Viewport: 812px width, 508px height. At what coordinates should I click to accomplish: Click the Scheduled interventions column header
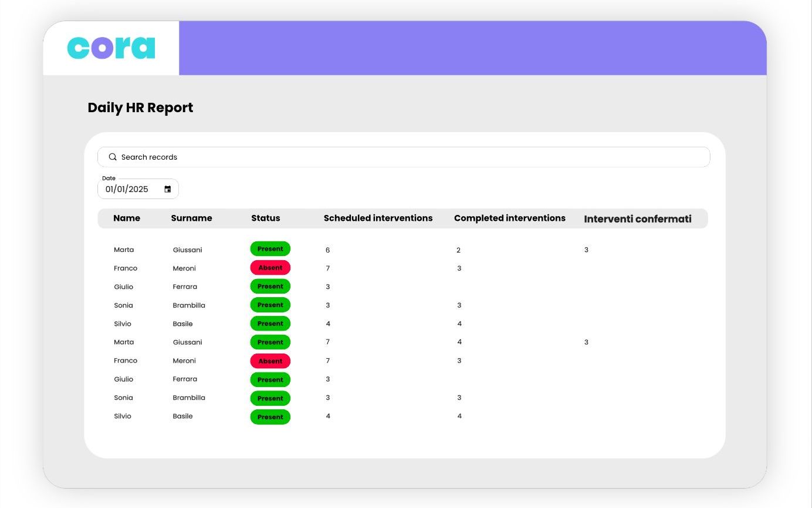pyautogui.click(x=378, y=218)
